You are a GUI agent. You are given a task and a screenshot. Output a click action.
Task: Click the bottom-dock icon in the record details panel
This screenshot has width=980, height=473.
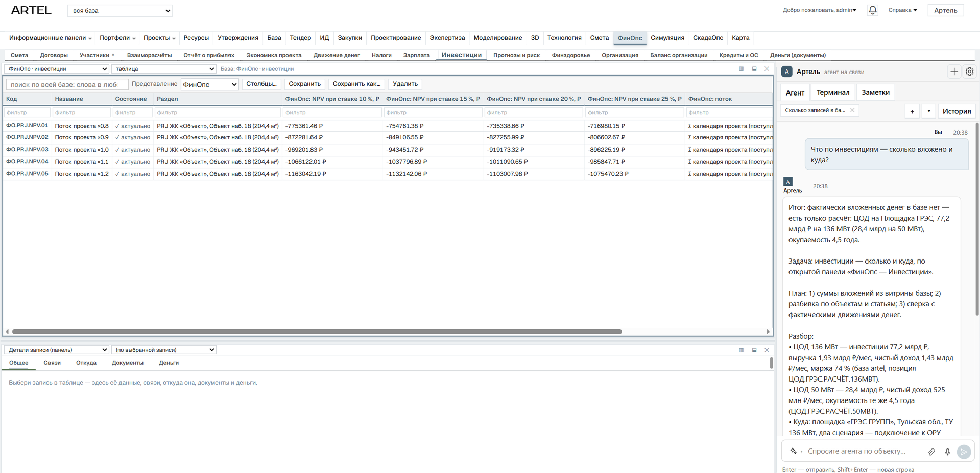[754, 350]
